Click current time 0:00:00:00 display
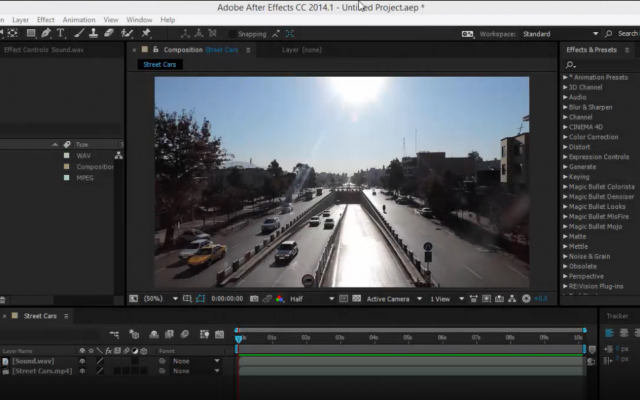This screenshot has height=400, width=640. click(x=227, y=299)
